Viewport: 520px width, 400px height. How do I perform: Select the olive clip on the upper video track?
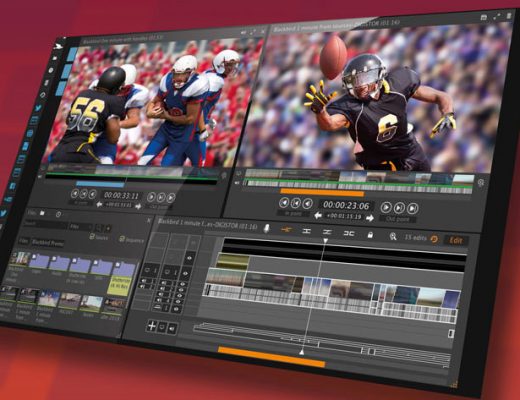[x=233, y=261]
